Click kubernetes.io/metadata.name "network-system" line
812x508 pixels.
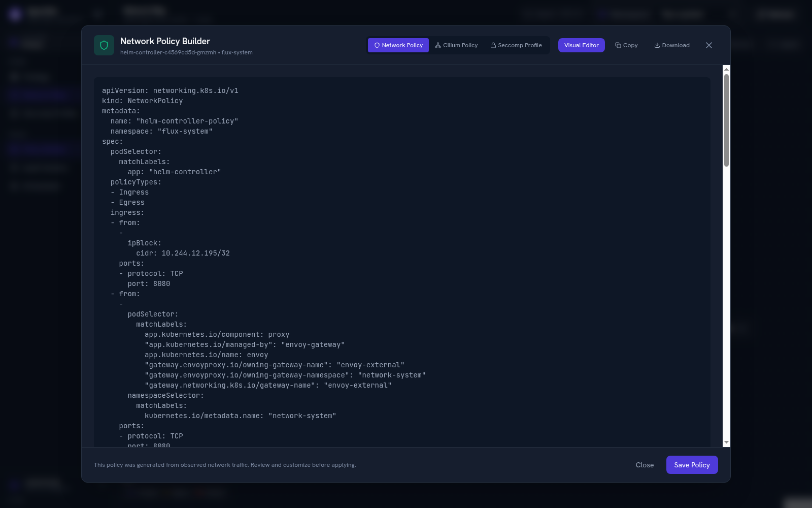[241, 416]
